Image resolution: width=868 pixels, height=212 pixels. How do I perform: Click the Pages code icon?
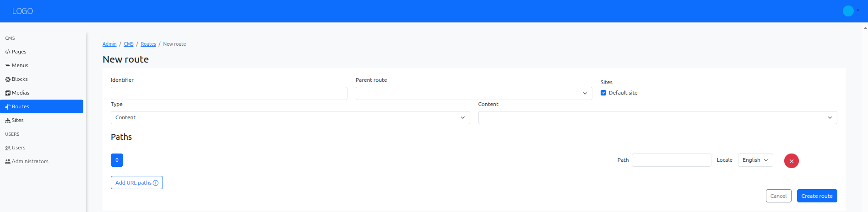pyautogui.click(x=8, y=52)
